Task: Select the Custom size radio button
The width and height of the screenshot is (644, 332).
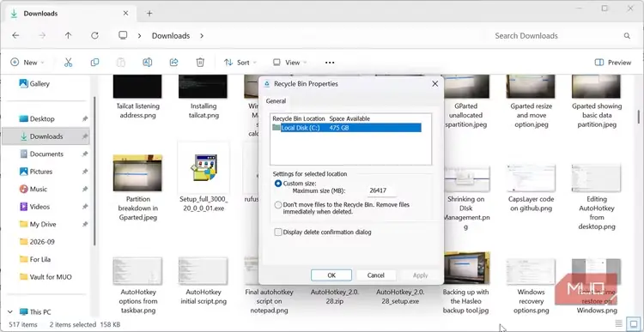Action: [x=278, y=184]
